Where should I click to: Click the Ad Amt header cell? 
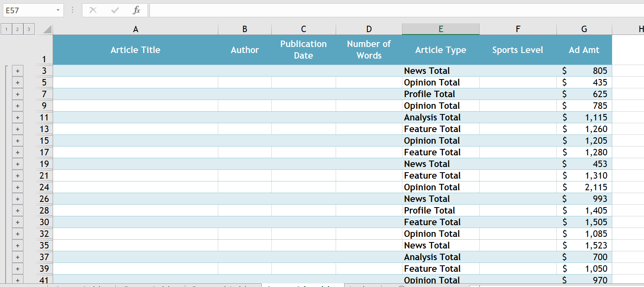pos(584,50)
